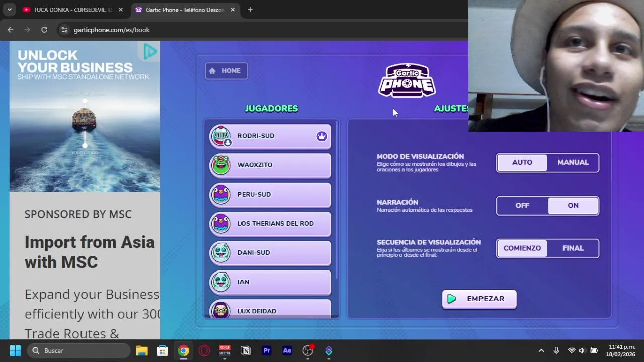Screen dimensions: 644x362
Task: Click the microphone tray icon
Action: (x=556, y=350)
